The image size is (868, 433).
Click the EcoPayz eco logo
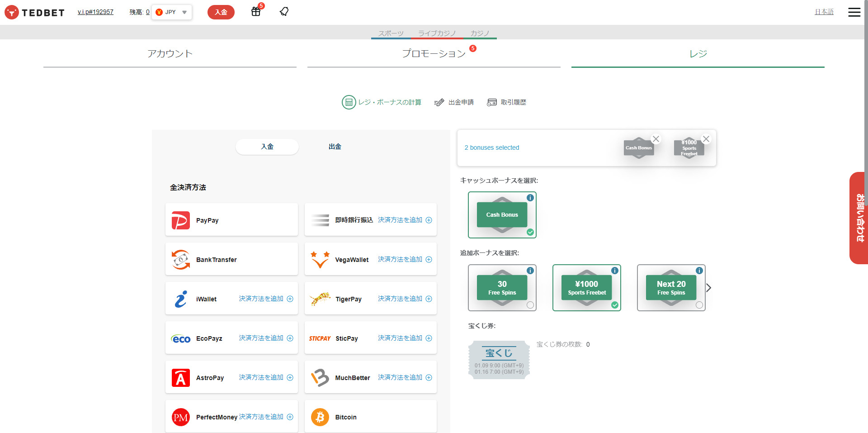point(181,339)
